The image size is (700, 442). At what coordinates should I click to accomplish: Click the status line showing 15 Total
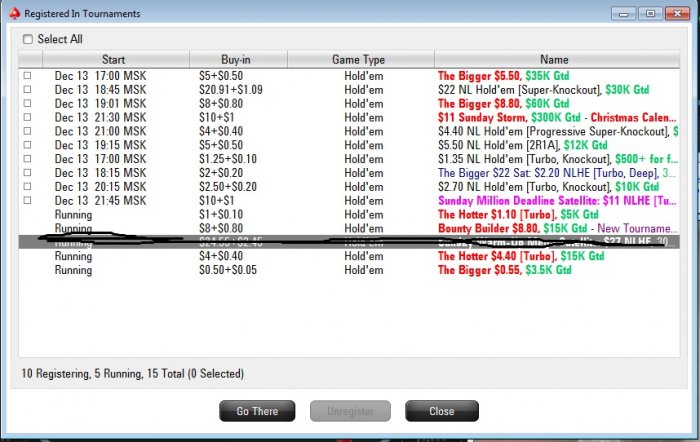(x=133, y=373)
